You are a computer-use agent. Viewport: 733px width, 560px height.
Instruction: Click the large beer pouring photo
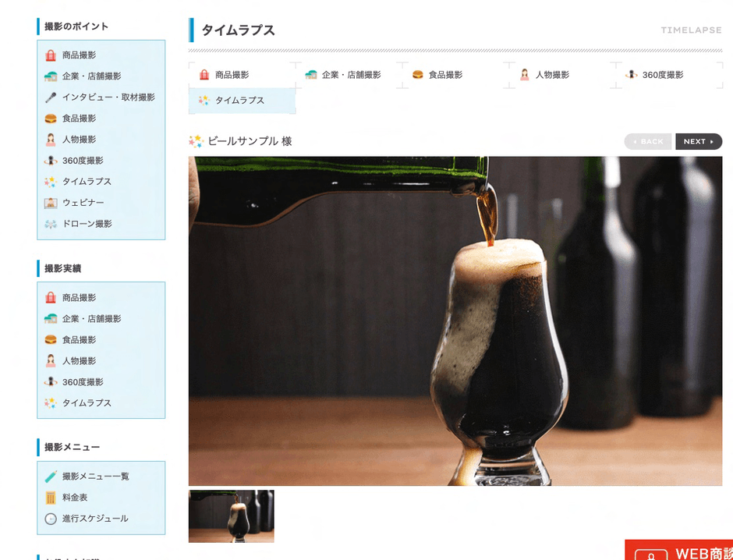(x=455, y=321)
